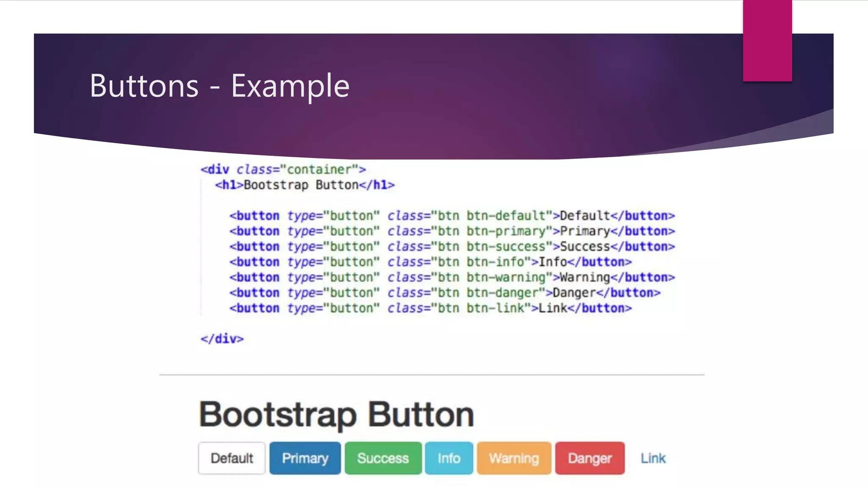Click the 'Buttons - Example' slide title

[219, 86]
